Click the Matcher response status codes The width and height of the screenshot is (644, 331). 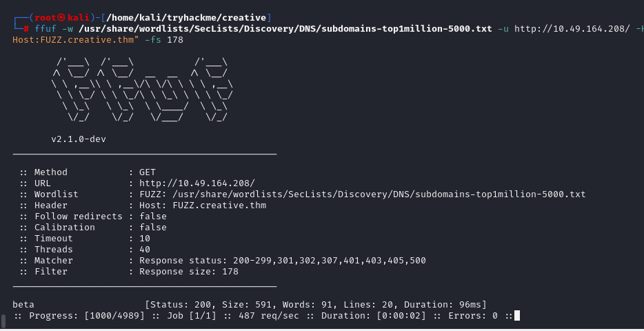[x=283, y=261]
